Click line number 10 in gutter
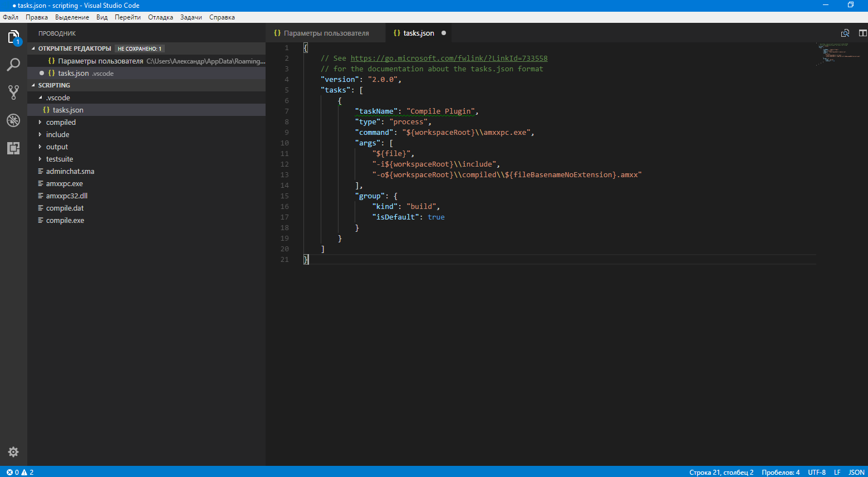868x477 pixels. [285, 143]
